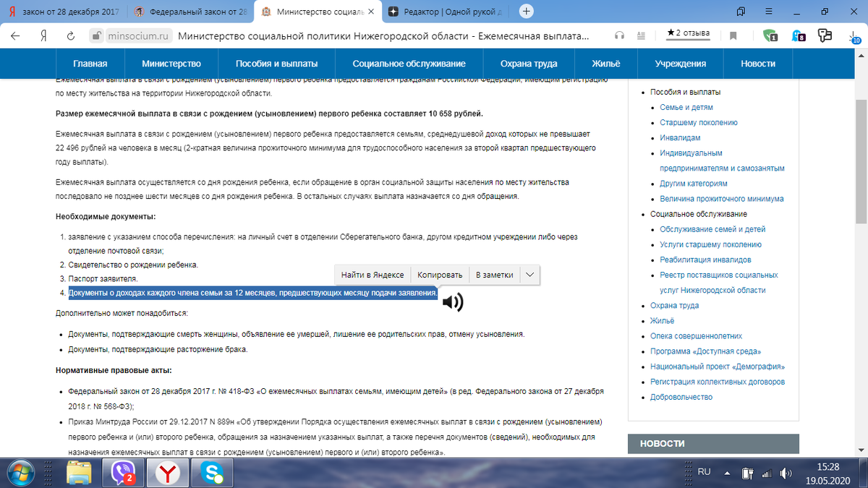Open the Министерство navigation menu item
Image resolution: width=868 pixels, height=488 pixels.
pos(171,64)
